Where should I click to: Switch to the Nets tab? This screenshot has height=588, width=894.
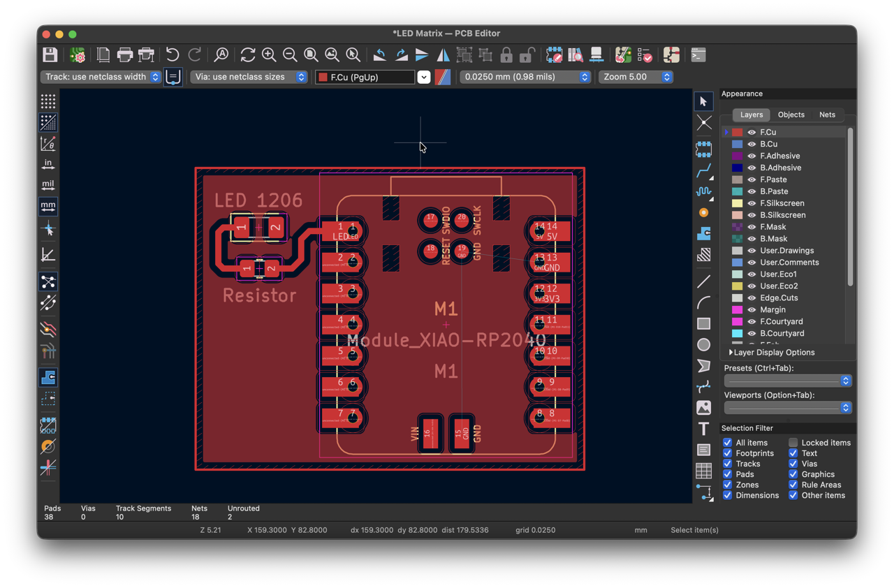[x=827, y=115]
